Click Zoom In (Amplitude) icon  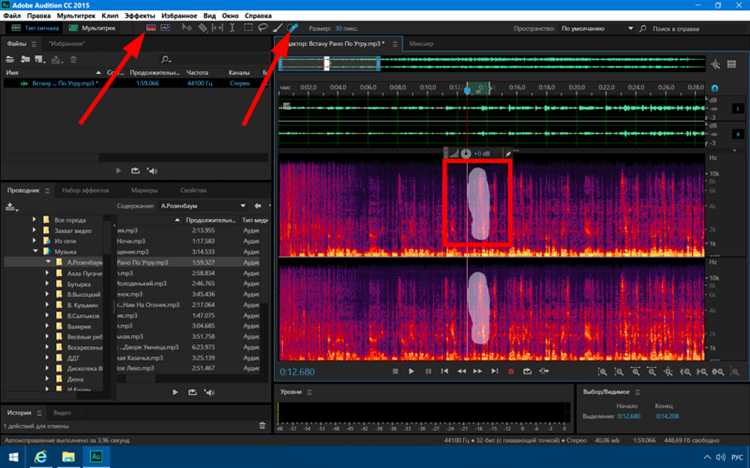click(x=602, y=372)
